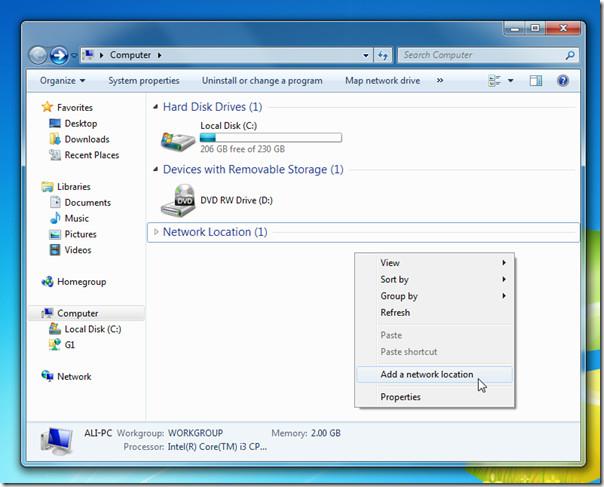604x487 pixels.
Task: Click the Search Computer input field
Action: (x=480, y=55)
